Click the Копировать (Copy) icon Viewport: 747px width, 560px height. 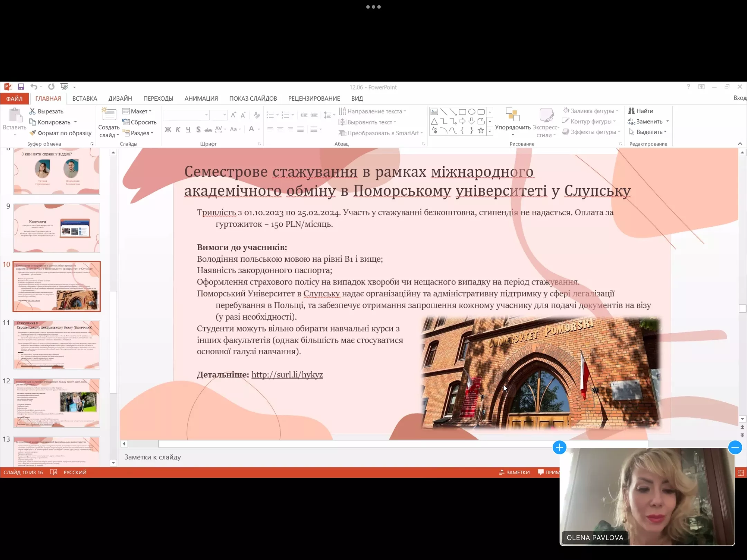pos(33,122)
